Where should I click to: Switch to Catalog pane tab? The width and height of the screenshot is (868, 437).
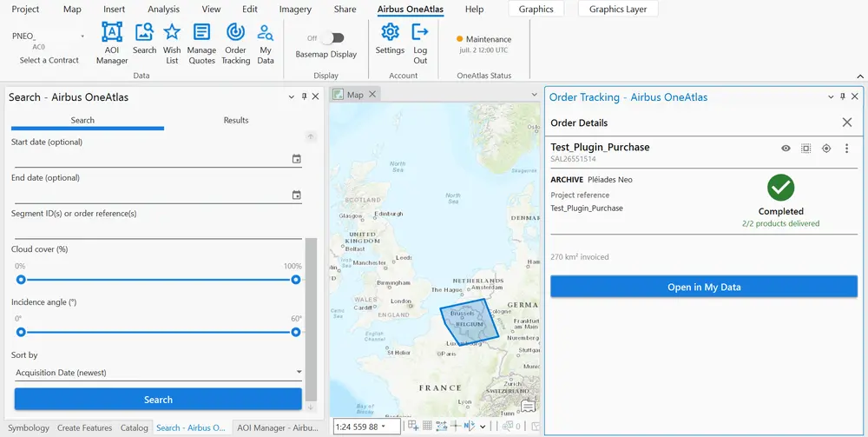point(134,427)
